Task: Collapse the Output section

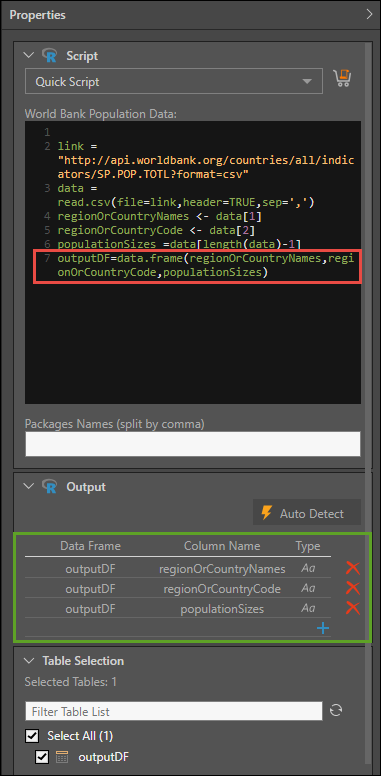Action: [x=29, y=486]
